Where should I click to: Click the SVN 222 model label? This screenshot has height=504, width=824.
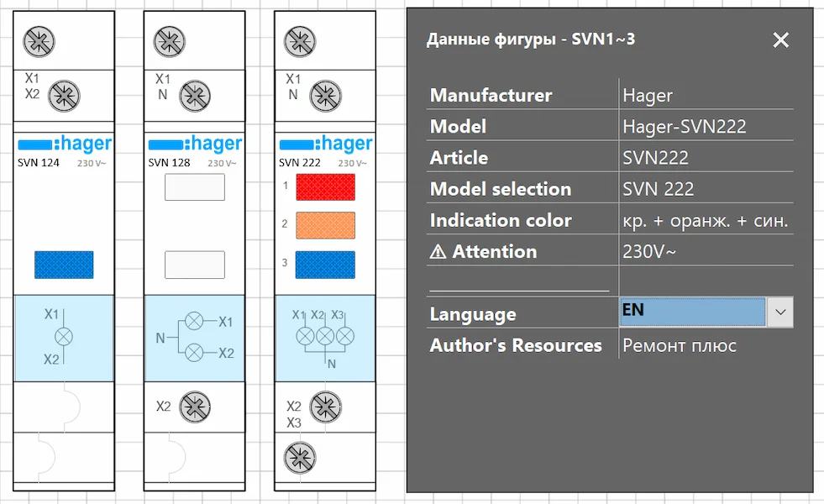coord(300,163)
